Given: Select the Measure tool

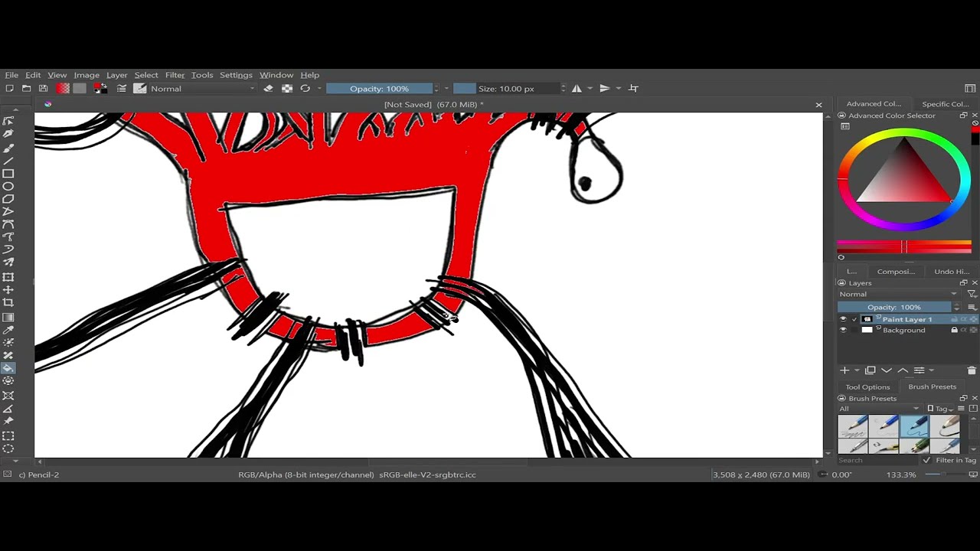Looking at the screenshot, I should coord(8,409).
